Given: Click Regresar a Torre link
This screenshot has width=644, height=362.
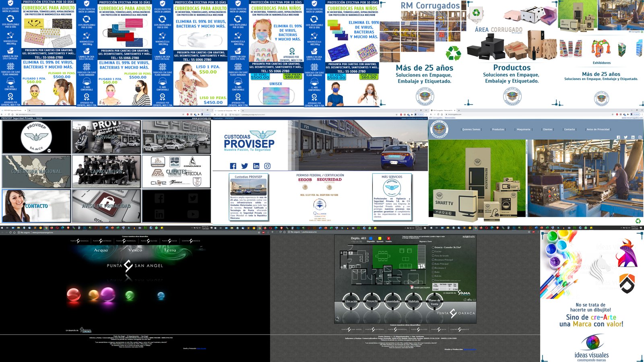Looking at the screenshot, I should (x=425, y=241).
